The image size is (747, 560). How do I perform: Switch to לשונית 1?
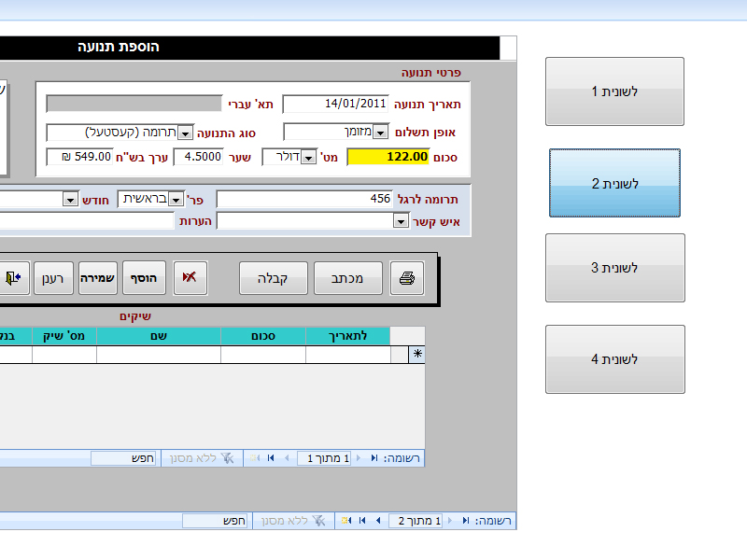tap(614, 91)
